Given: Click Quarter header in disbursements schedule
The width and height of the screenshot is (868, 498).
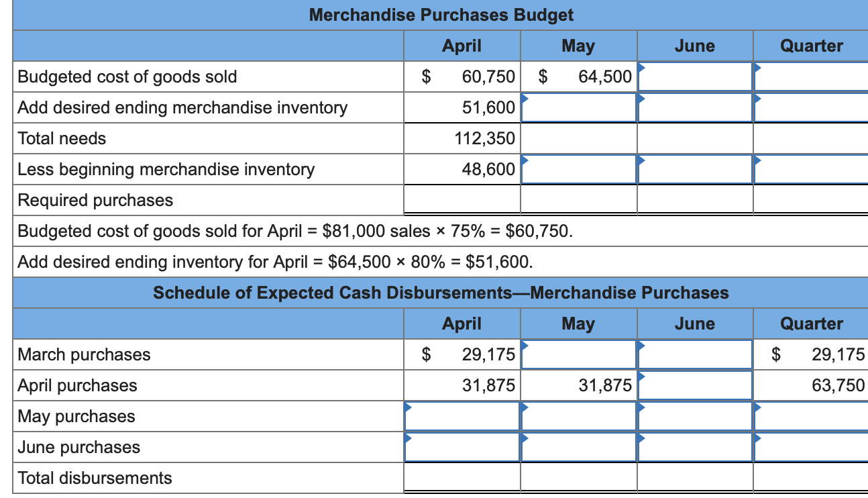Looking at the screenshot, I should 812,324.
